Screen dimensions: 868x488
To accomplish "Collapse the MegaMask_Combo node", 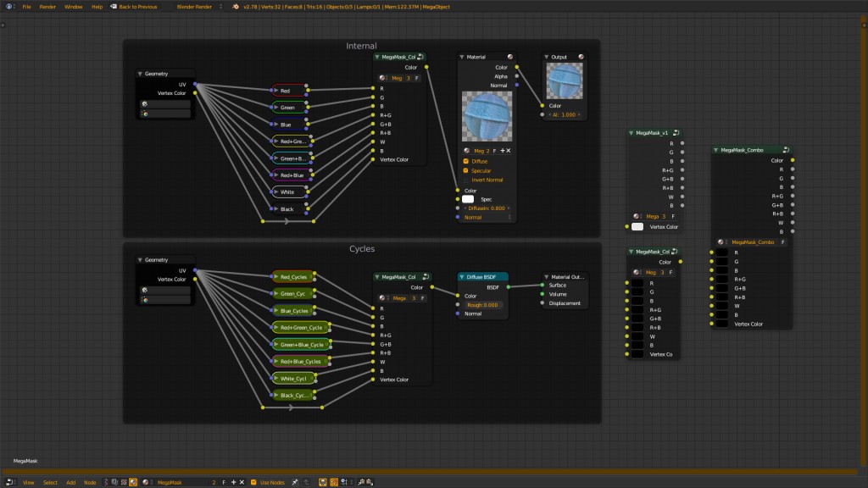I will 715,150.
